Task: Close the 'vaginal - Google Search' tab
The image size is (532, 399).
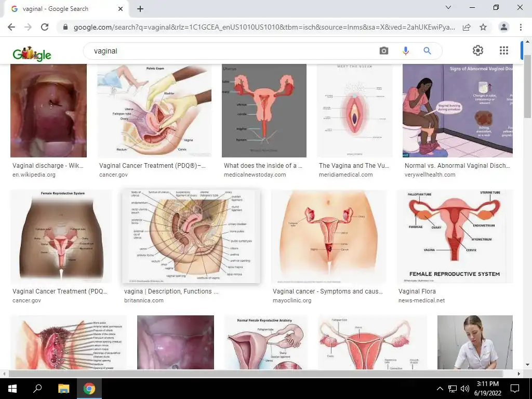Action: coord(121,9)
